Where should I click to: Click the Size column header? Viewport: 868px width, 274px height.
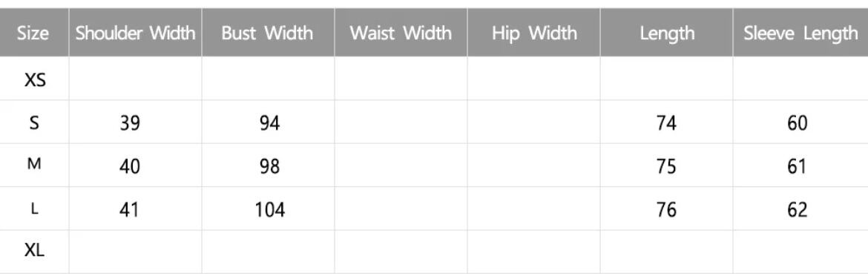33,33
